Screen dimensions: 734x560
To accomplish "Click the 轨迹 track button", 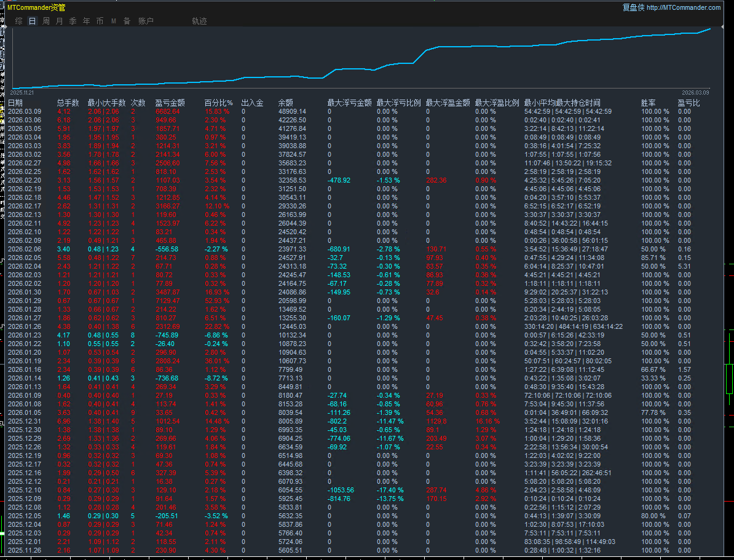I will click(199, 21).
